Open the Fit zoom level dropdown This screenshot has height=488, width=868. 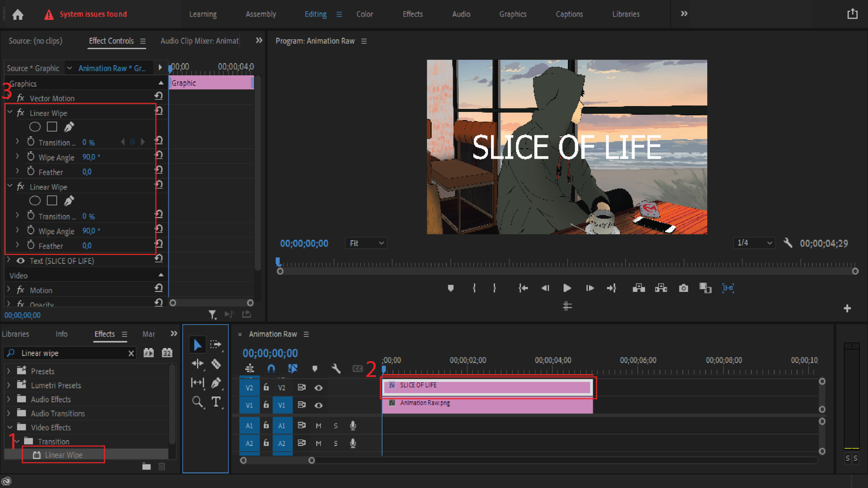pos(366,243)
